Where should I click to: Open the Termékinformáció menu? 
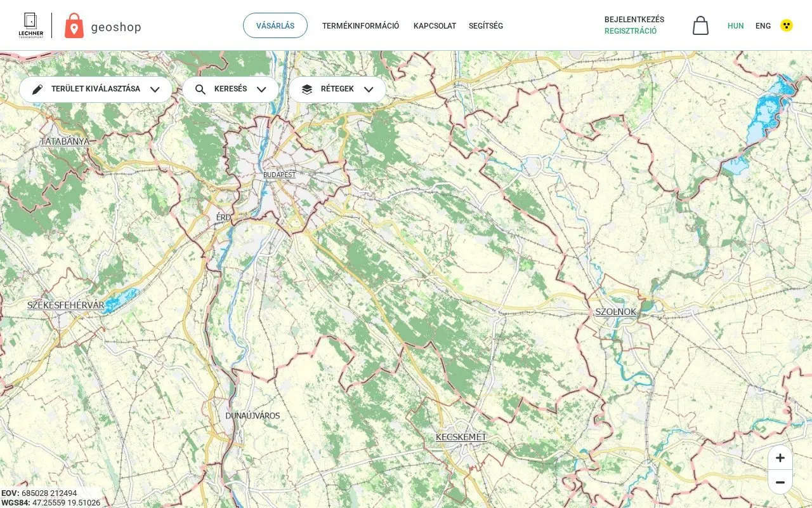[360, 26]
